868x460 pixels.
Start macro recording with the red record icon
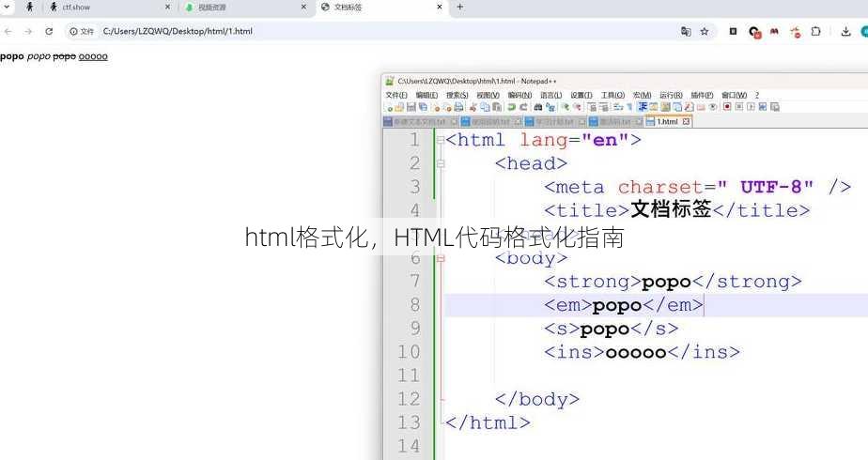[727, 107]
